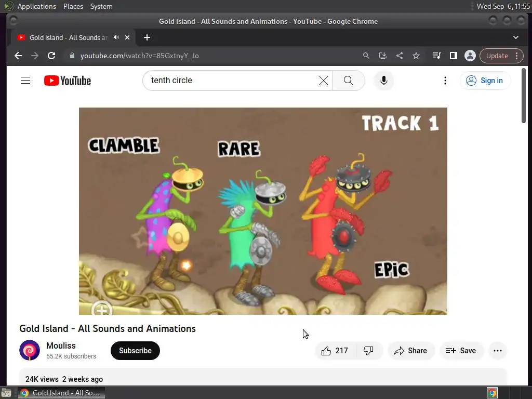Click the Chrome icon in workspace switcher

492,393
